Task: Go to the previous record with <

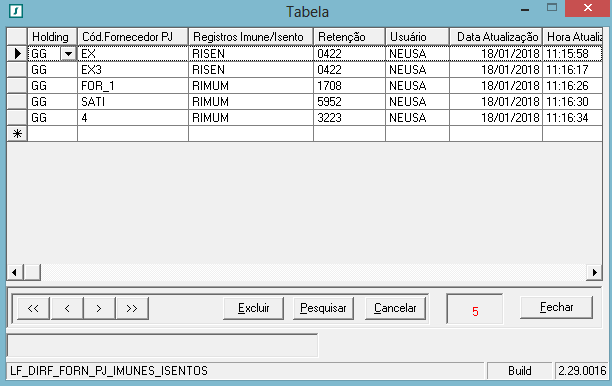Action: [x=67, y=308]
